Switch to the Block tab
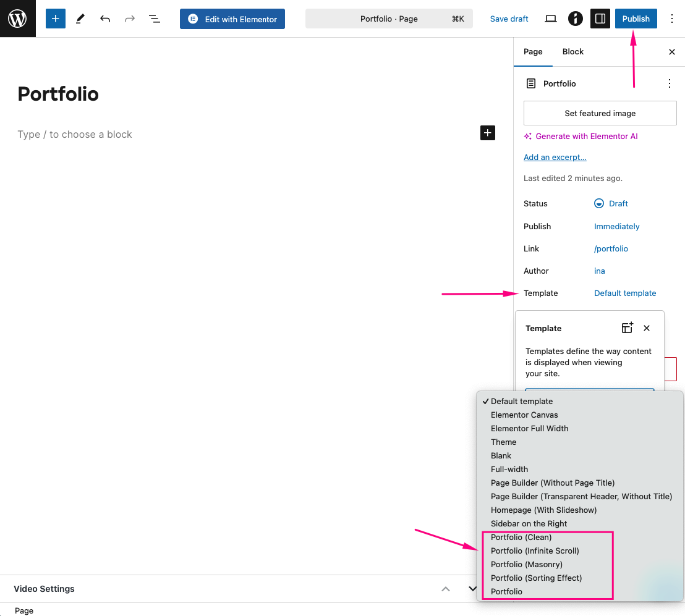Screen dimensions: 685x616 572,52
